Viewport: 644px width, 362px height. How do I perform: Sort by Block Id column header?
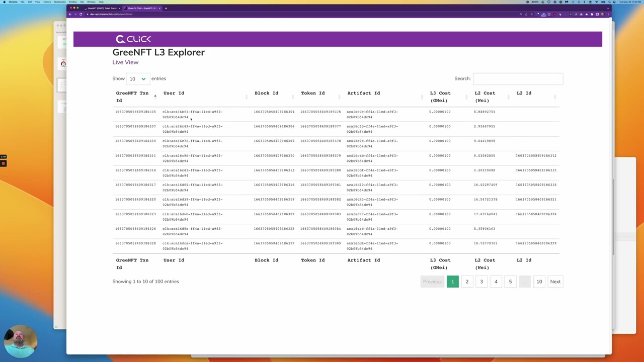tap(274, 97)
